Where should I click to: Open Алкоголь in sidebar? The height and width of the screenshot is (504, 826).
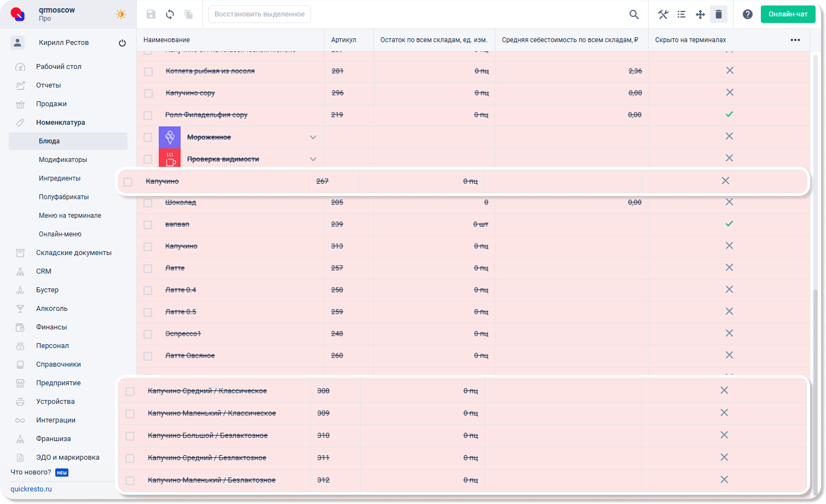pos(52,309)
